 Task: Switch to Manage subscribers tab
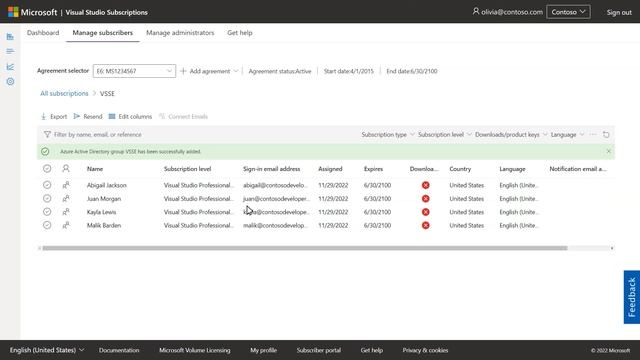(102, 33)
